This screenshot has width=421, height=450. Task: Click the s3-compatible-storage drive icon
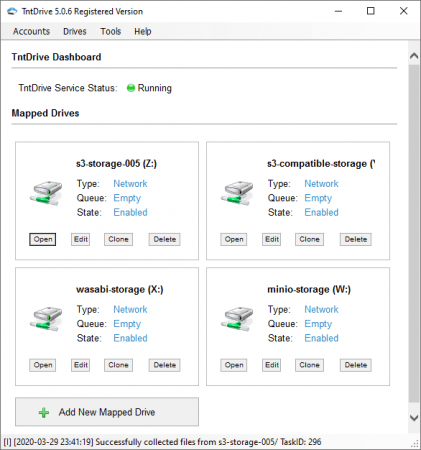(237, 193)
